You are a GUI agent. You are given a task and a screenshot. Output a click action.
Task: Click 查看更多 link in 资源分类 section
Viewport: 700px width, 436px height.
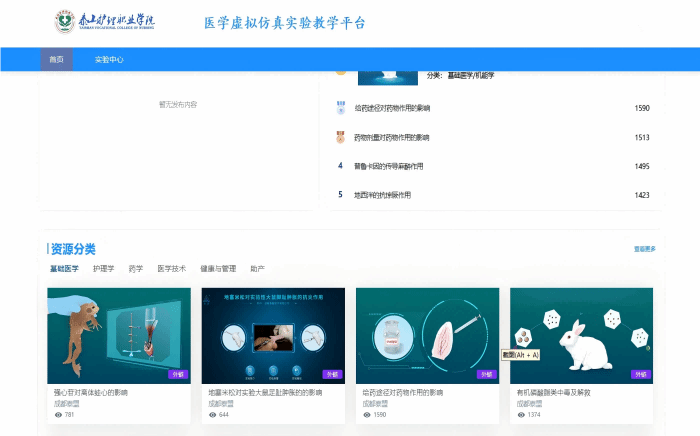(x=644, y=249)
